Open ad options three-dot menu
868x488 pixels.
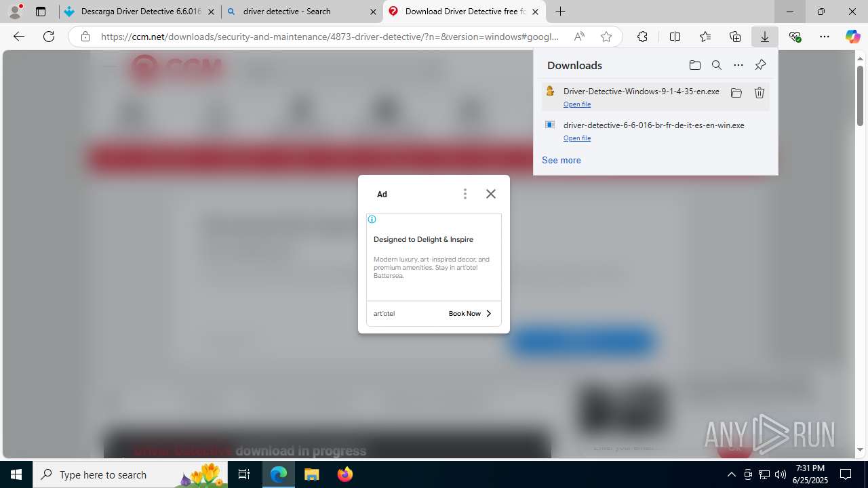click(x=465, y=195)
